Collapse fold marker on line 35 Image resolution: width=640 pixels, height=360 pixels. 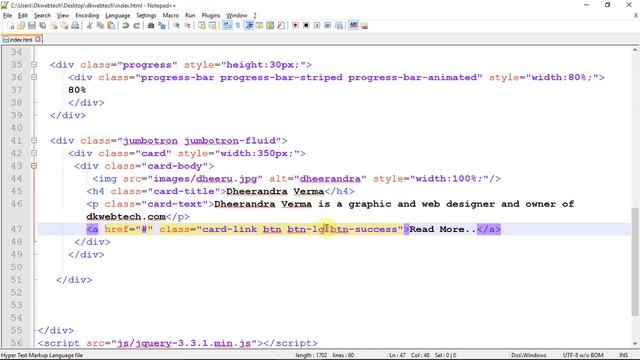click(x=34, y=64)
